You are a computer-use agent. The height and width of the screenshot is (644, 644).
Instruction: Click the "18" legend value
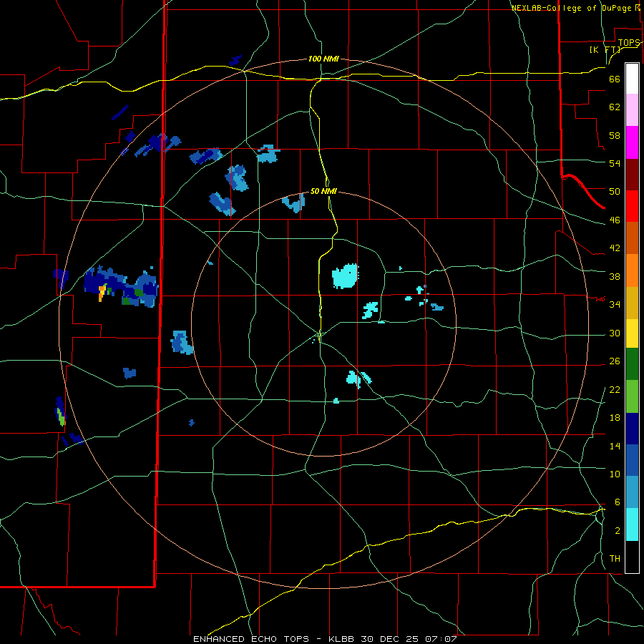tap(615, 418)
